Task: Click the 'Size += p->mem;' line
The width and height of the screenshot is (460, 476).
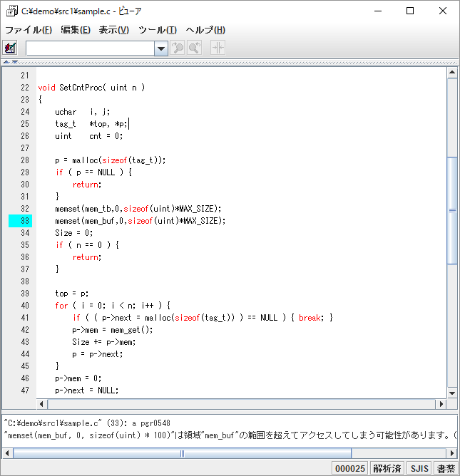Action: [x=104, y=342]
